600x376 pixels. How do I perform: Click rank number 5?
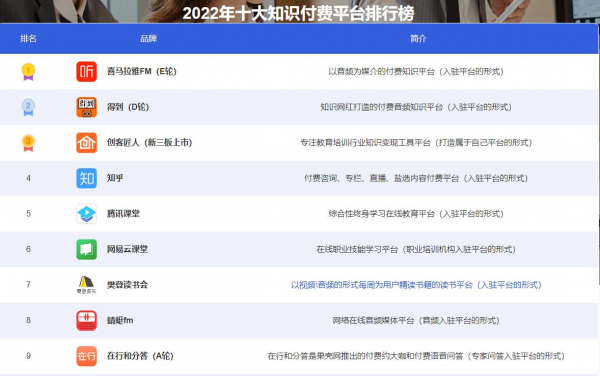(x=28, y=214)
